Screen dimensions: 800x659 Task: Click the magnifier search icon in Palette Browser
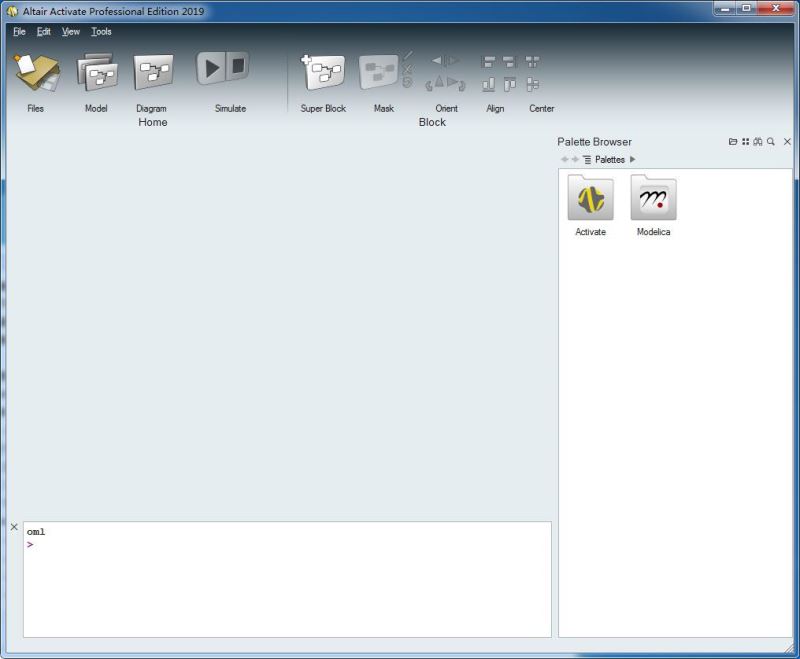pos(771,141)
